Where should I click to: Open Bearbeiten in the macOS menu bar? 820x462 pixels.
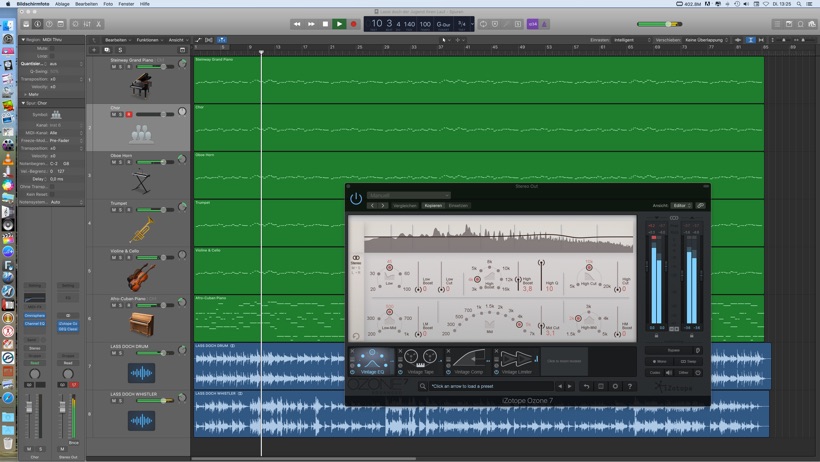click(86, 4)
